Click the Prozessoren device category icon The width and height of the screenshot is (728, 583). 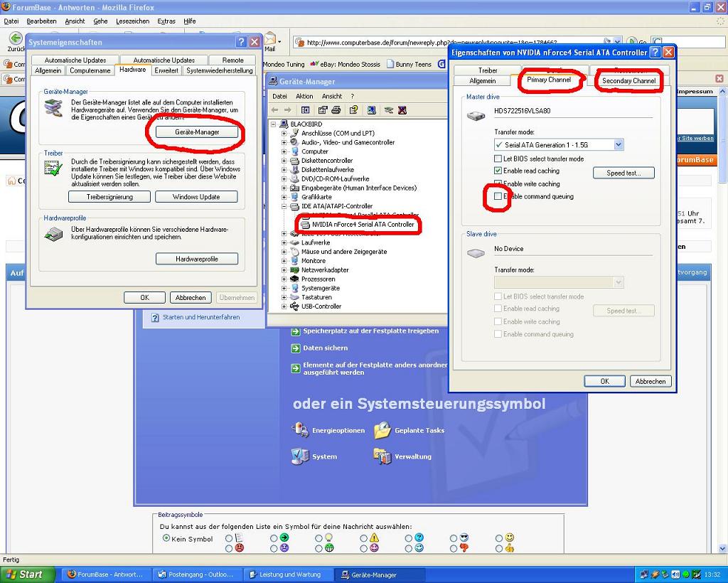(294, 279)
